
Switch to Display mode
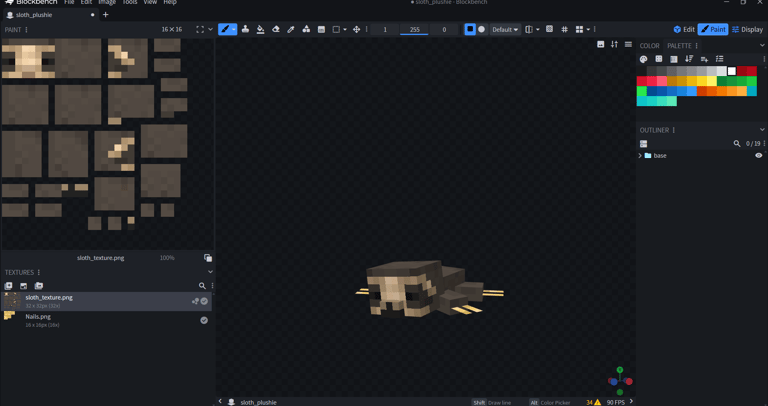coord(747,29)
